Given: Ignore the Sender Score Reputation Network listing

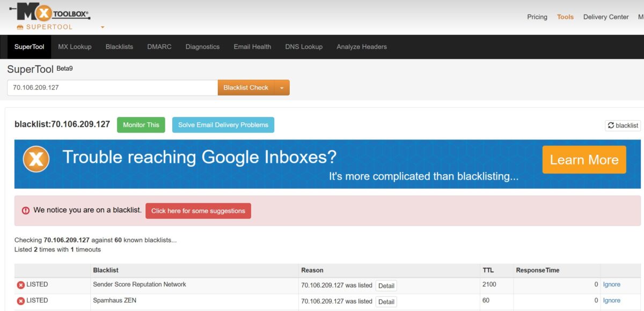Looking at the screenshot, I should [611, 285].
